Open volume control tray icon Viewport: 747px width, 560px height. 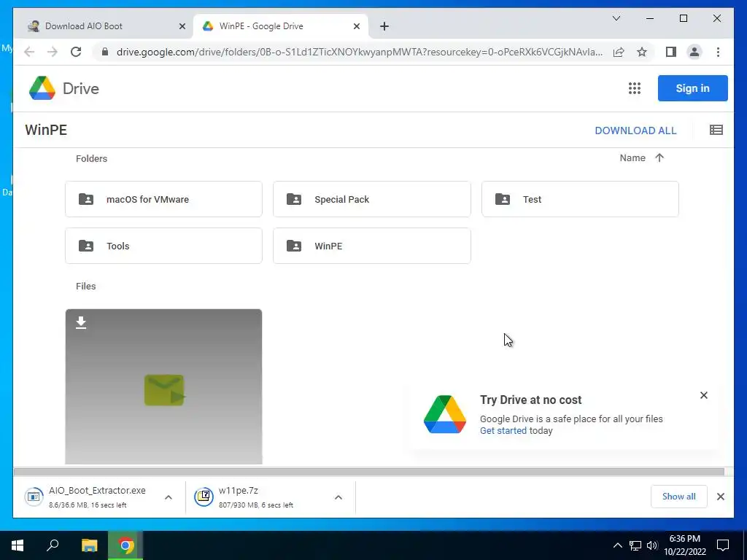(x=652, y=545)
